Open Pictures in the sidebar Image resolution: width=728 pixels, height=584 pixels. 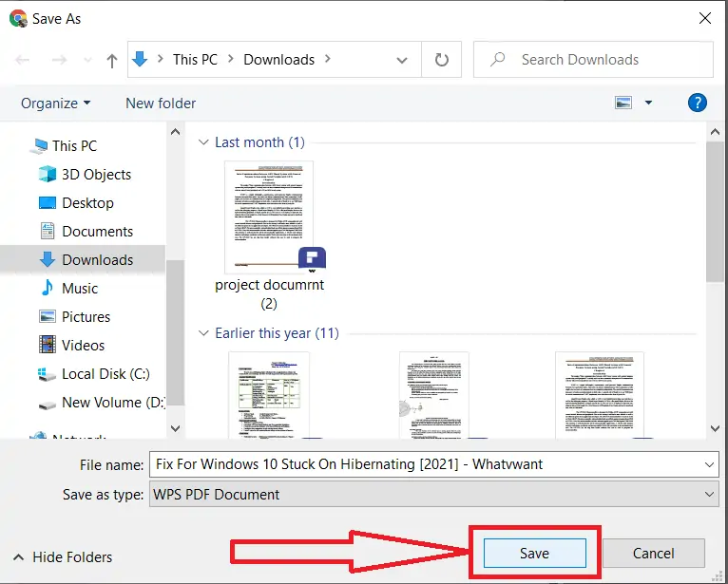[x=86, y=317]
